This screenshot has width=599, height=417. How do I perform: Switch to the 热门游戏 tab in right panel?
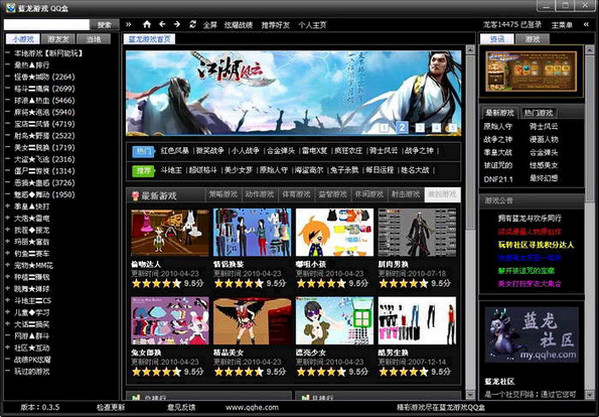538,113
